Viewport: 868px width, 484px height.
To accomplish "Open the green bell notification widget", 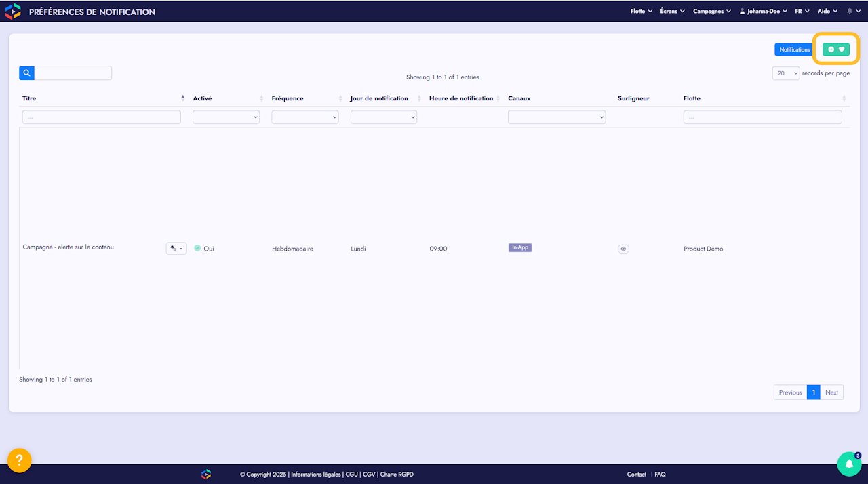I will 849,464.
